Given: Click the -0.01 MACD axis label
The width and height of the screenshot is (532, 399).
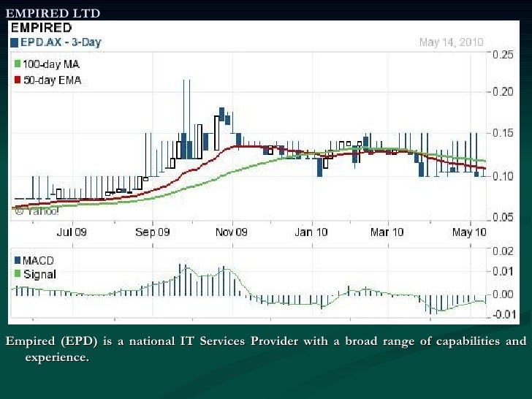Looking at the screenshot, I should 503,314.
